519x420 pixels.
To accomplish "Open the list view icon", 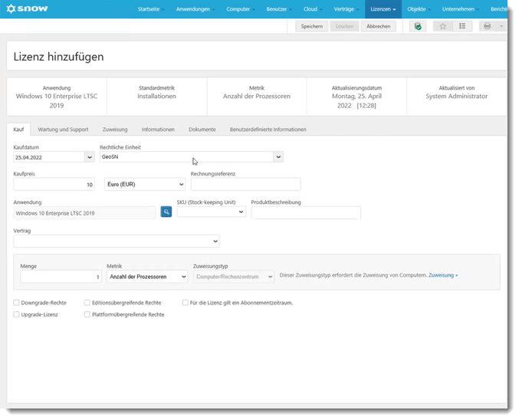I will (462, 26).
